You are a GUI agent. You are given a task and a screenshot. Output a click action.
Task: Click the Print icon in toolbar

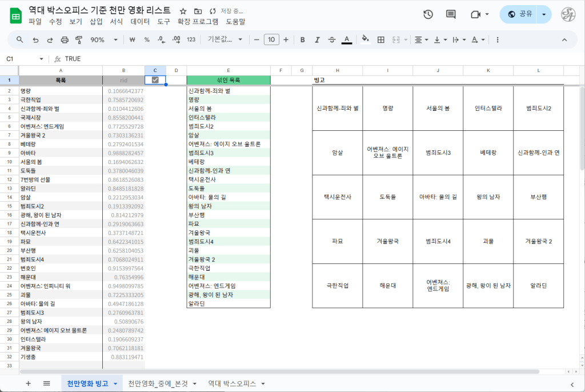click(x=65, y=40)
